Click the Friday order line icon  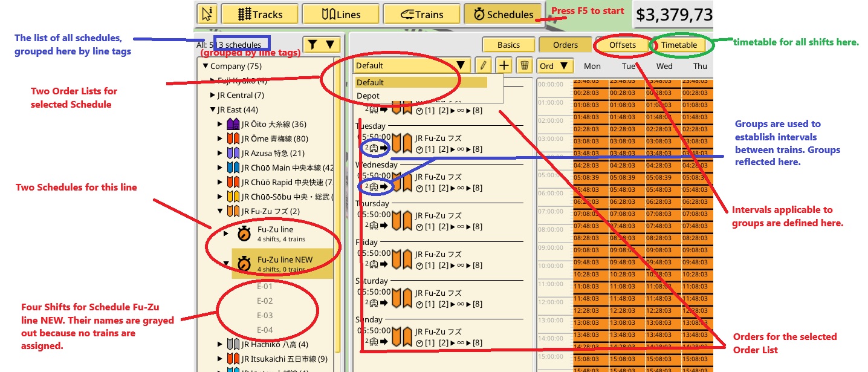coord(402,259)
